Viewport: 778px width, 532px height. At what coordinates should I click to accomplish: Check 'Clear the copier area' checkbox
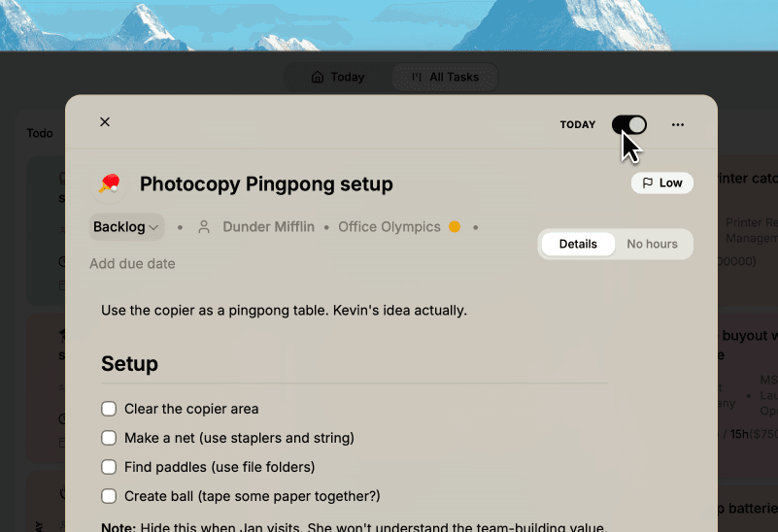tap(109, 409)
